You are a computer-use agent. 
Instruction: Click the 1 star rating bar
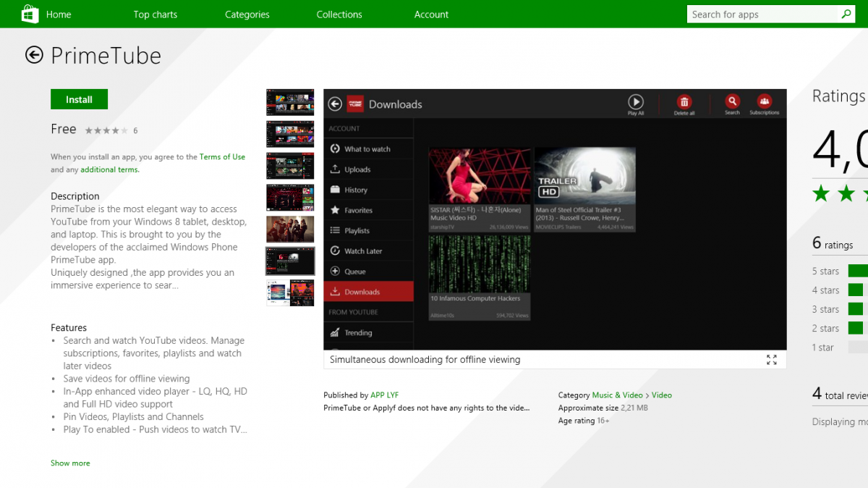(x=858, y=348)
